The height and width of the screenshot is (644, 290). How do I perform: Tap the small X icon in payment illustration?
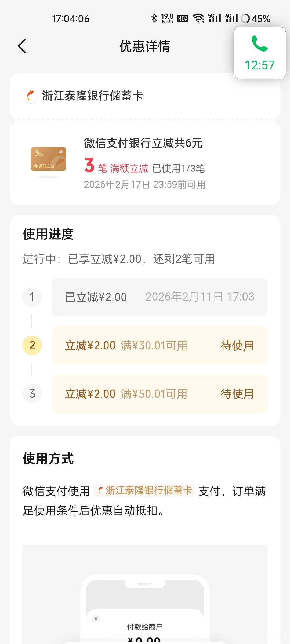[96, 619]
